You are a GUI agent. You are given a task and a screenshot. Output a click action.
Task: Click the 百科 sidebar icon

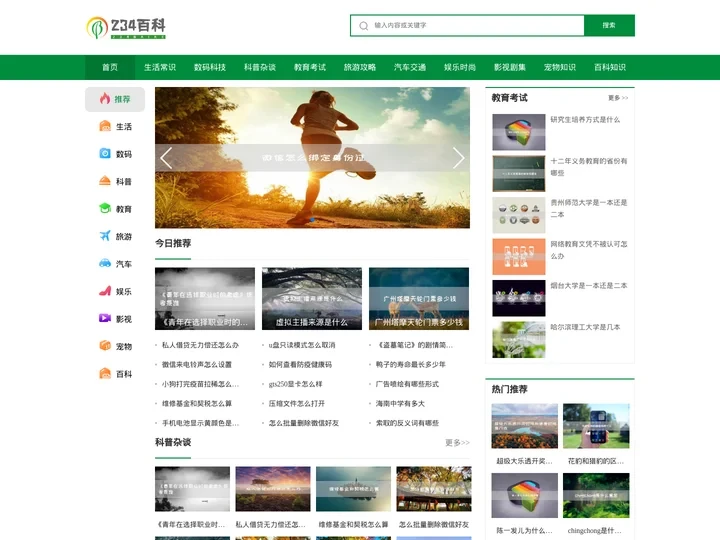point(105,373)
